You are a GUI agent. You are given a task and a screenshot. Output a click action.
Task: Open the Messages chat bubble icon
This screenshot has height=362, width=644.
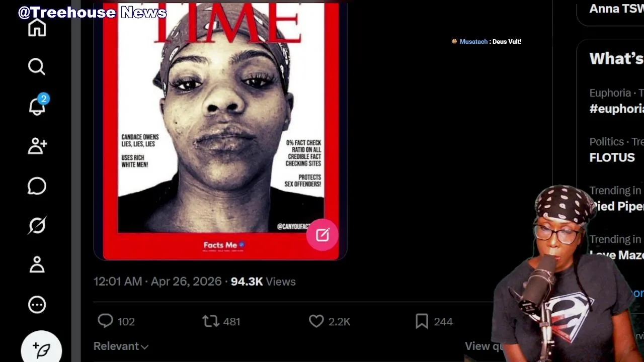pyautogui.click(x=37, y=186)
